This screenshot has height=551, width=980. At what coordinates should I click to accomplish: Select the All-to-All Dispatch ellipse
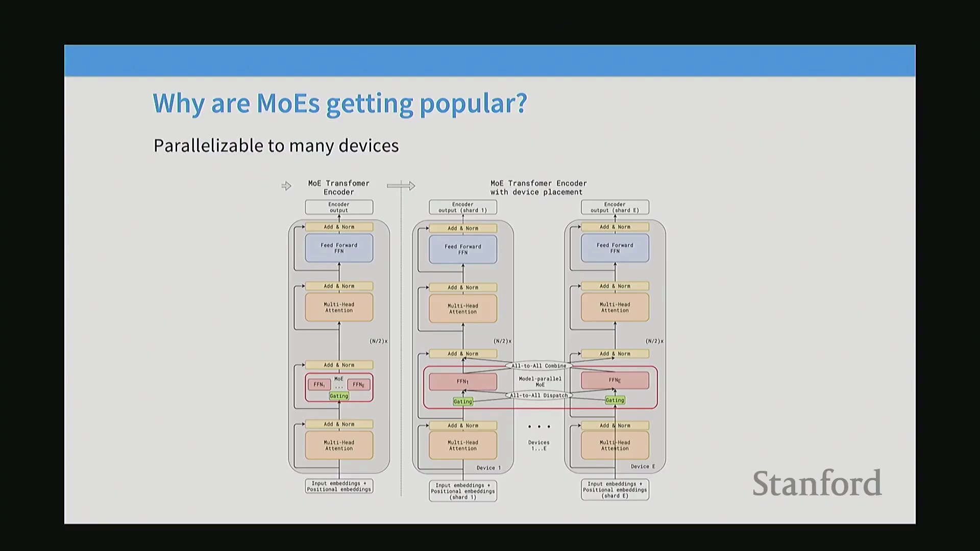click(539, 395)
